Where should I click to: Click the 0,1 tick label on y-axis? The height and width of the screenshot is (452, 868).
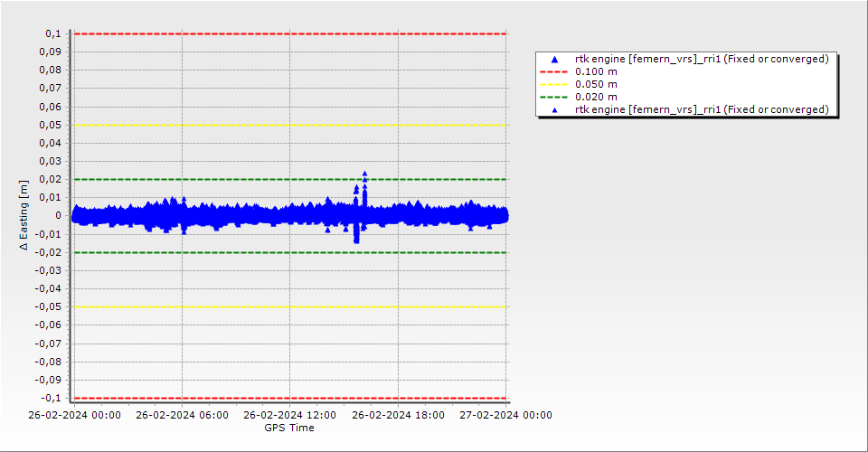click(x=52, y=33)
